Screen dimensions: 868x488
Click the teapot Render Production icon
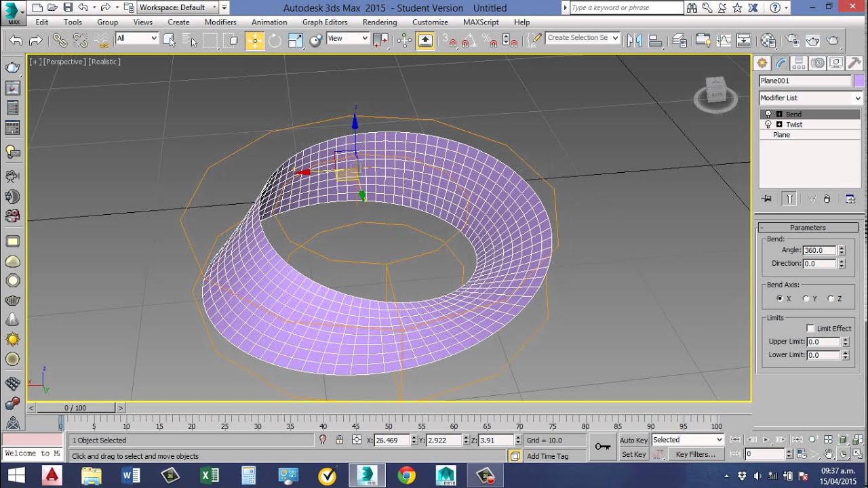tap(833, 41)
